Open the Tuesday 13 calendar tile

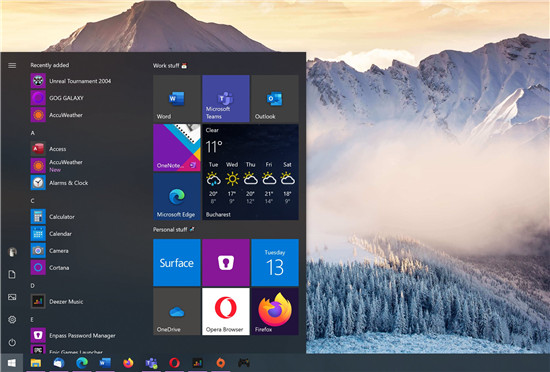pos(275,263)
